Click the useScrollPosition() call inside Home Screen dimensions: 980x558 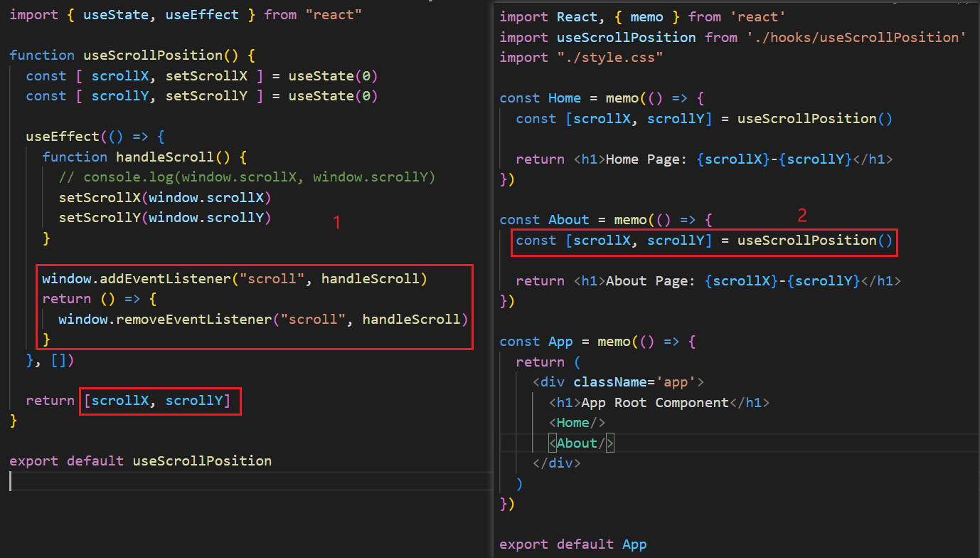point(814,118)
